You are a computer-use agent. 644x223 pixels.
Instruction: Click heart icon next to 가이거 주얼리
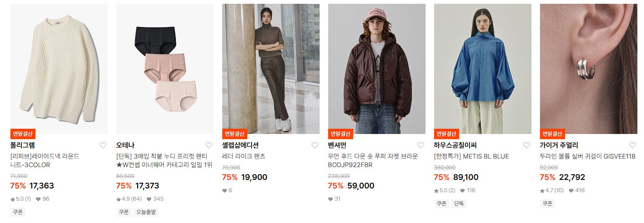633,145
